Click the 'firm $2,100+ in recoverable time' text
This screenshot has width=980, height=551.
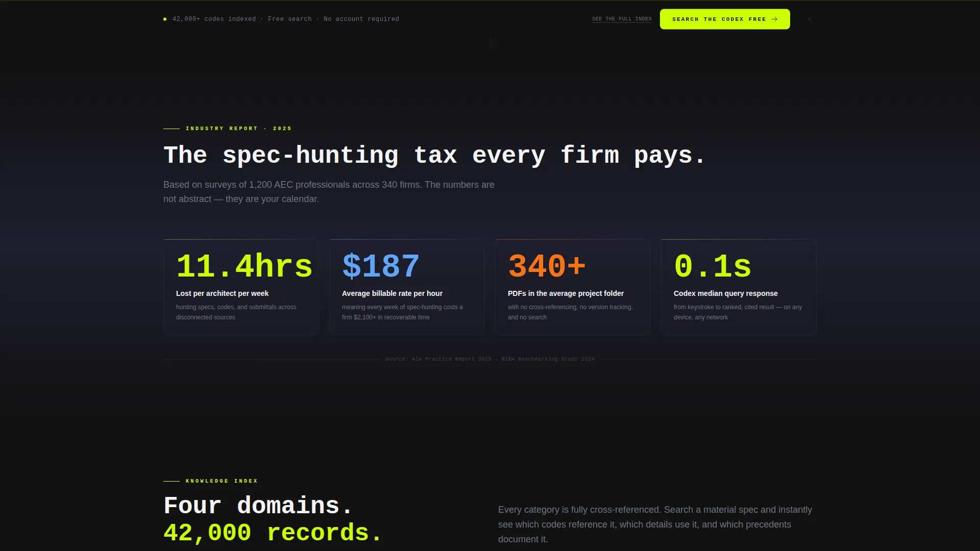point(385,317)
